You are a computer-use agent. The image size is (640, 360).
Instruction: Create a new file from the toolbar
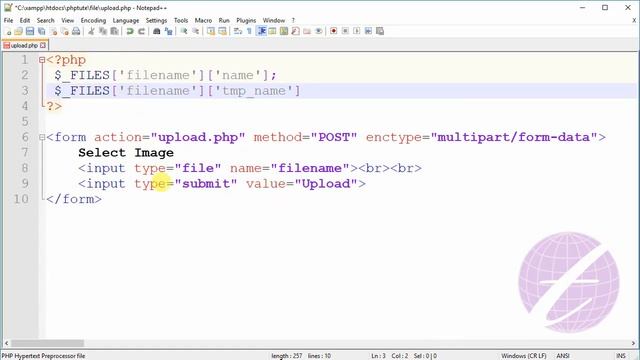[x=7, y=31]
